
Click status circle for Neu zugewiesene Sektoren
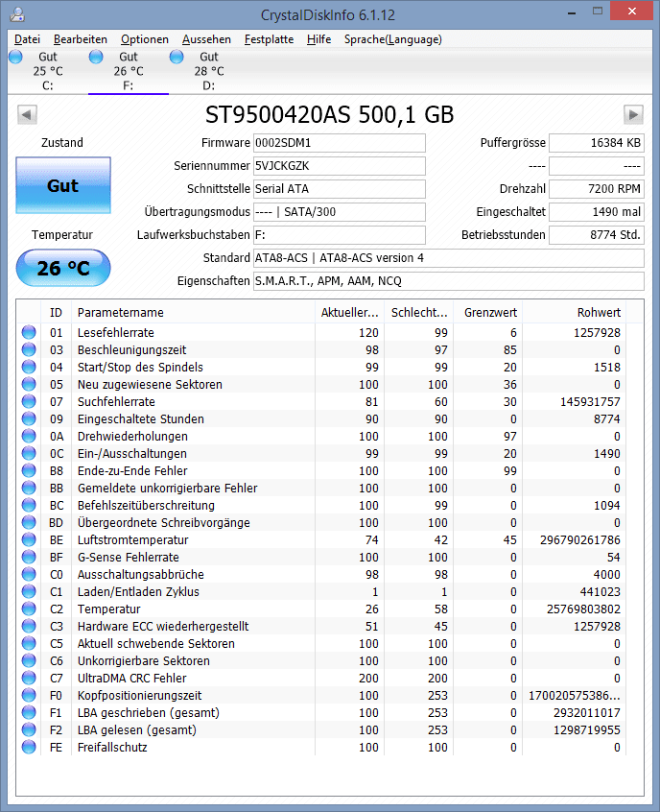[x=29, y=384]
